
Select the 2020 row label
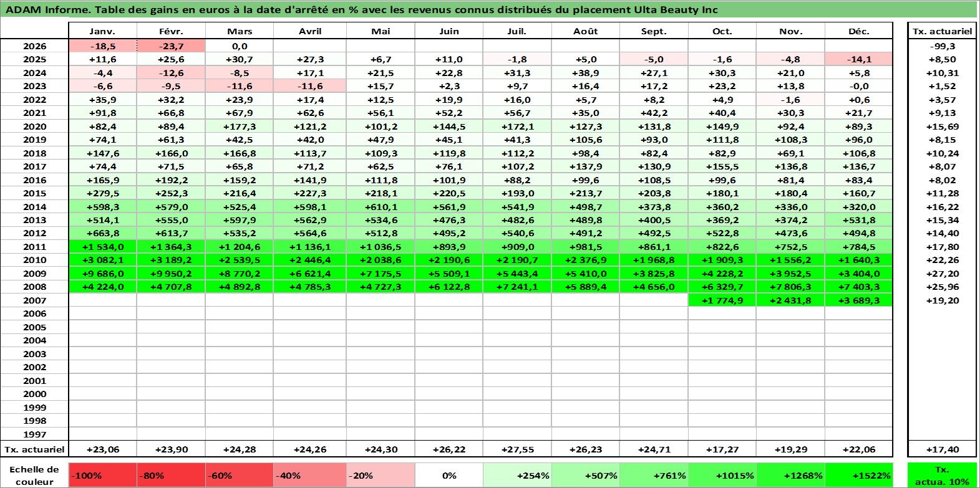pyautogui.click(x=34, y=127)
